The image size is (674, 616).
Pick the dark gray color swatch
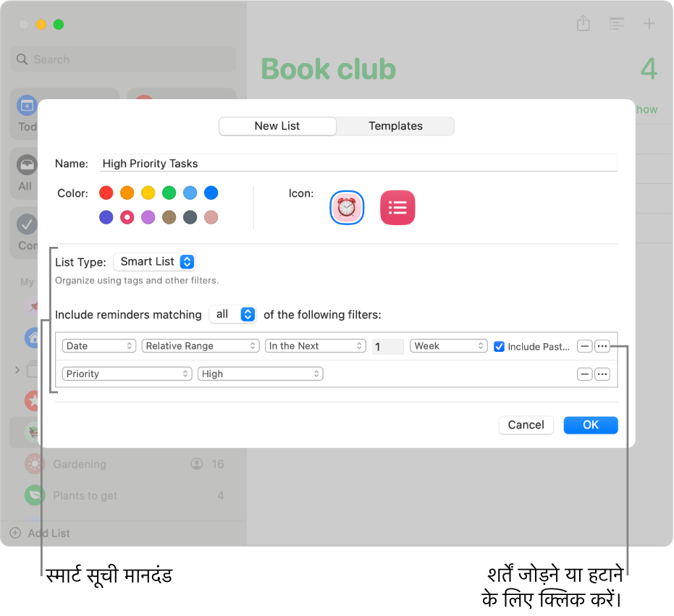tap(190, 217)
